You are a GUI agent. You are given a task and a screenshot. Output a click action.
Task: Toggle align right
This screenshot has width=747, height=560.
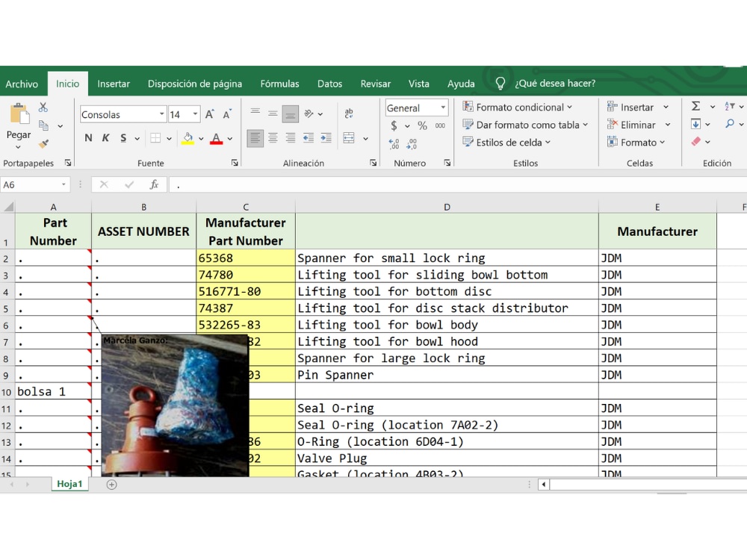click(290, 138)
